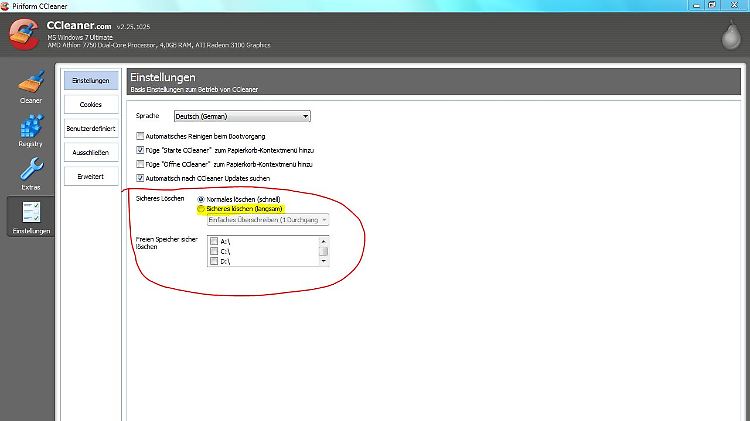Screen dimensions: 750x421
Task: Open the Sprache language dropdown
Action: point(242,116)
